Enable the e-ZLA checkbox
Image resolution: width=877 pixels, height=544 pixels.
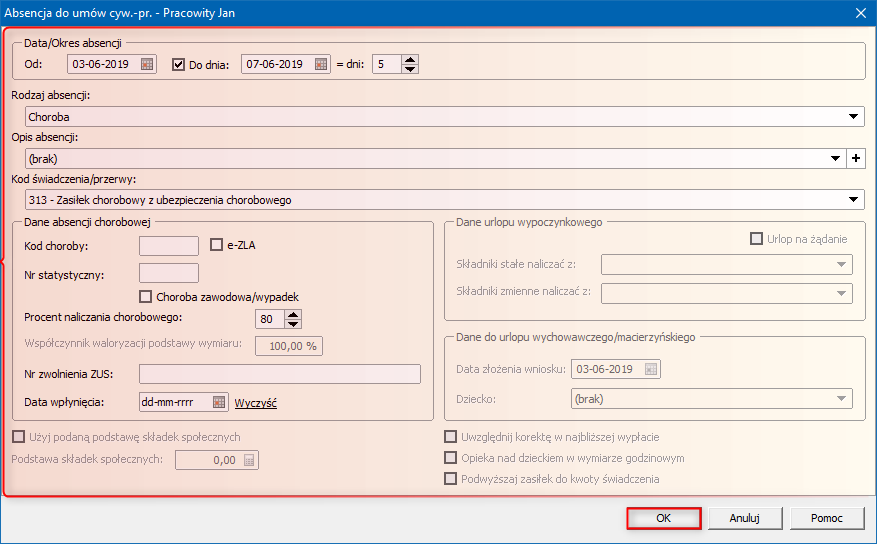216,244
